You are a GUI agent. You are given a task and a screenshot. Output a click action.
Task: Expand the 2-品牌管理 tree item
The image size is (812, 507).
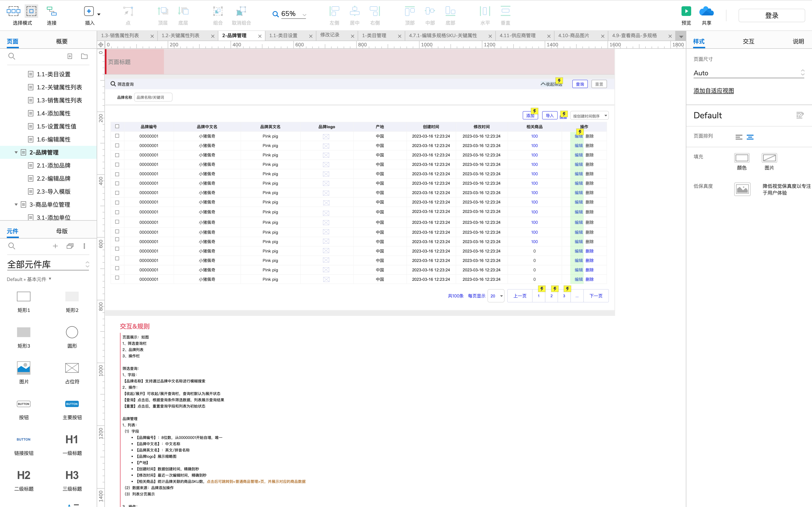coord(16,152)
